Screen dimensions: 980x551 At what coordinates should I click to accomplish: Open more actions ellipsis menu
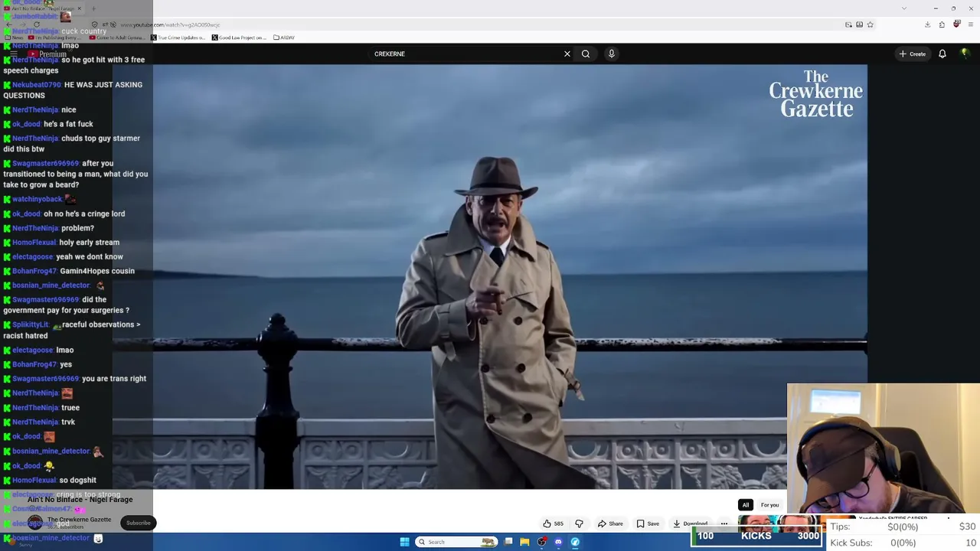click(x=724, y=523)
